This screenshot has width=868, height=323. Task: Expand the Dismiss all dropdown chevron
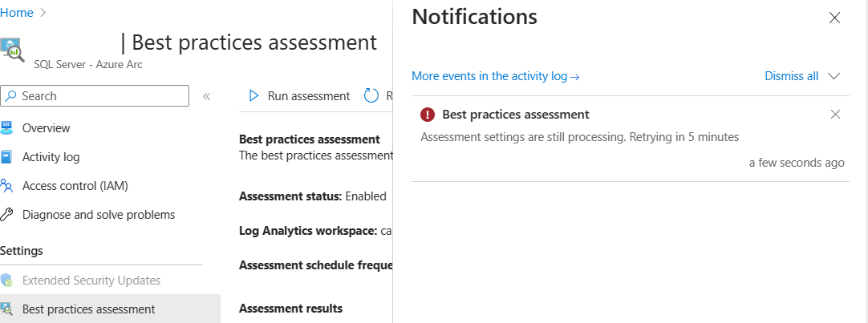834,76
